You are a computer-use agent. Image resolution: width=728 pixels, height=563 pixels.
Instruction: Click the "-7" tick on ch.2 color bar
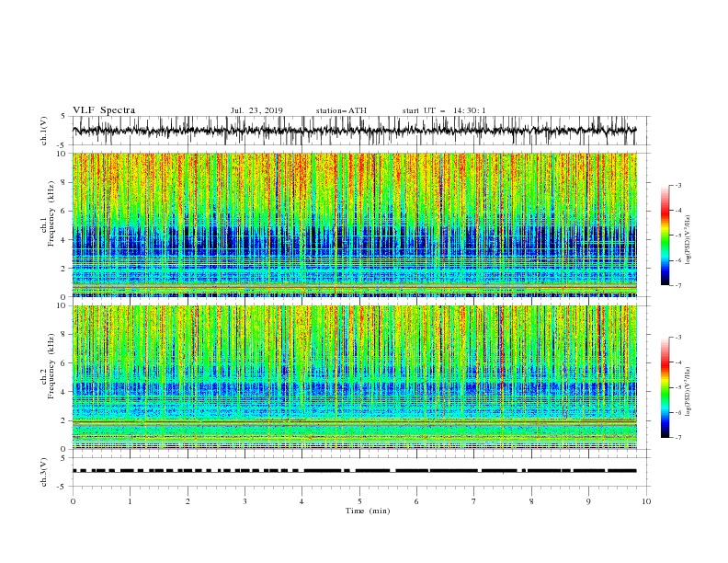pos(678,438)
